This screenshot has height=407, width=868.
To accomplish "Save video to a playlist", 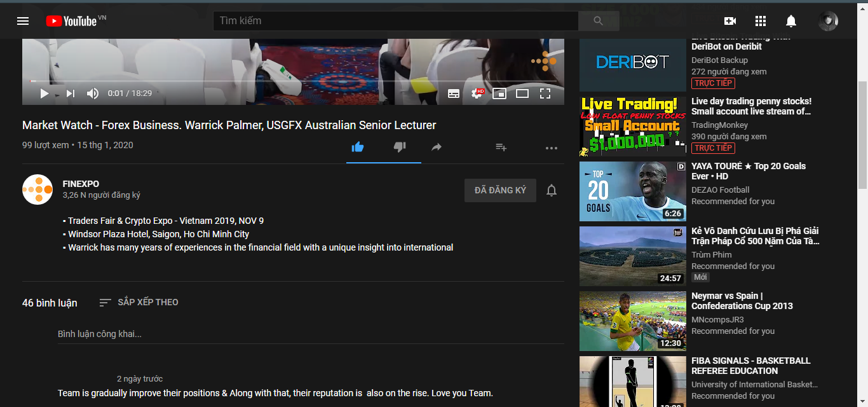I will point(501,148).
